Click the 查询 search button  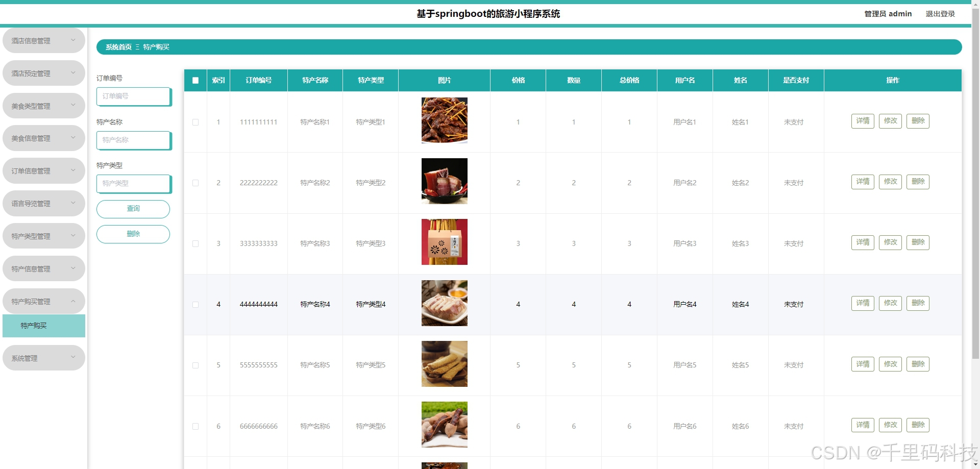coord(133,209)
